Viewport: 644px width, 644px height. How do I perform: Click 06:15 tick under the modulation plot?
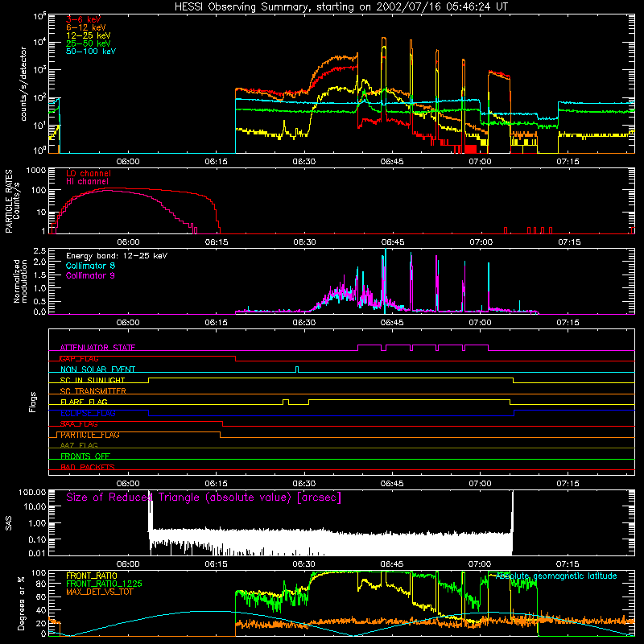(216, 323)
